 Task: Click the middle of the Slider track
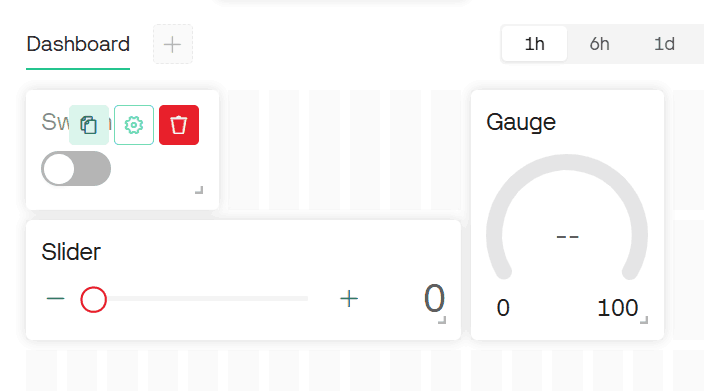tap(201, 299)
